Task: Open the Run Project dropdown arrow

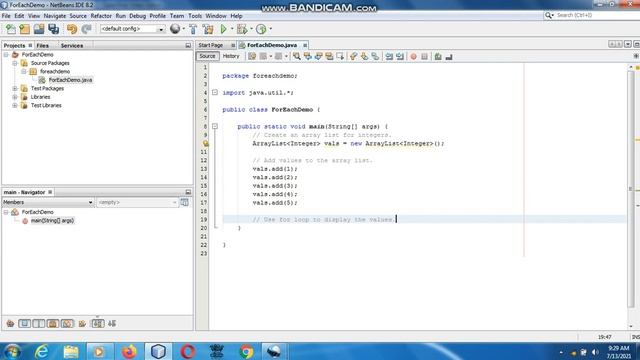Action: 231,29
